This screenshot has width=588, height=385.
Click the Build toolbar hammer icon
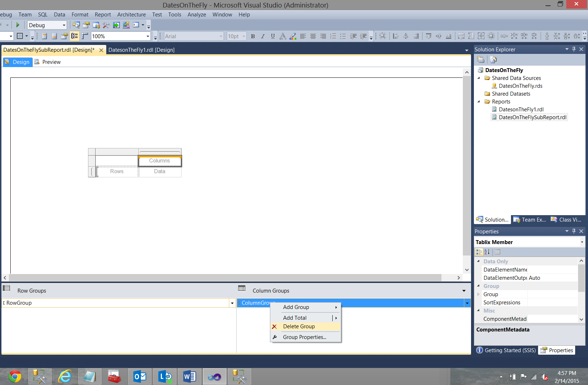point(106,25)
